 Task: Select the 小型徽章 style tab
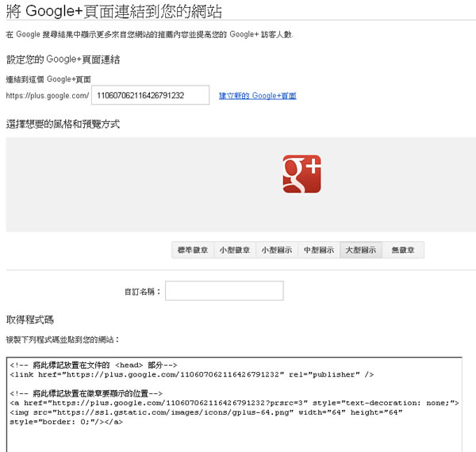tap(235, 250)
